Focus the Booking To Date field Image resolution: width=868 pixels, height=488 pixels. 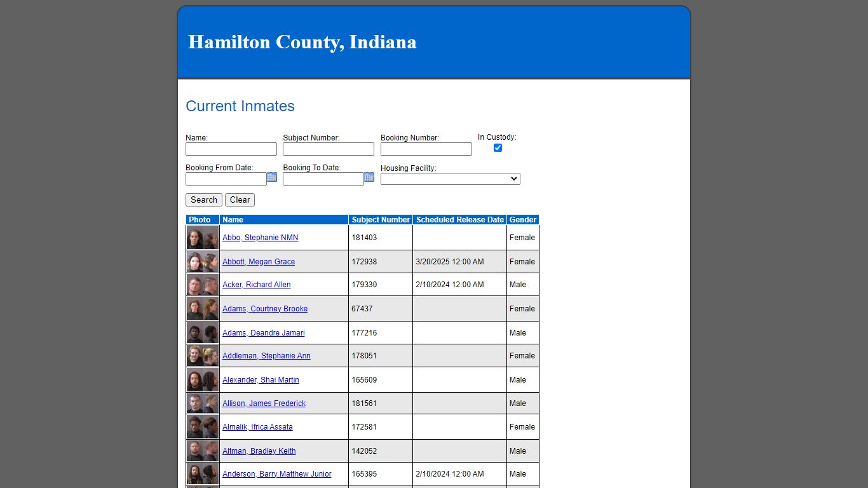pos(323,179)
